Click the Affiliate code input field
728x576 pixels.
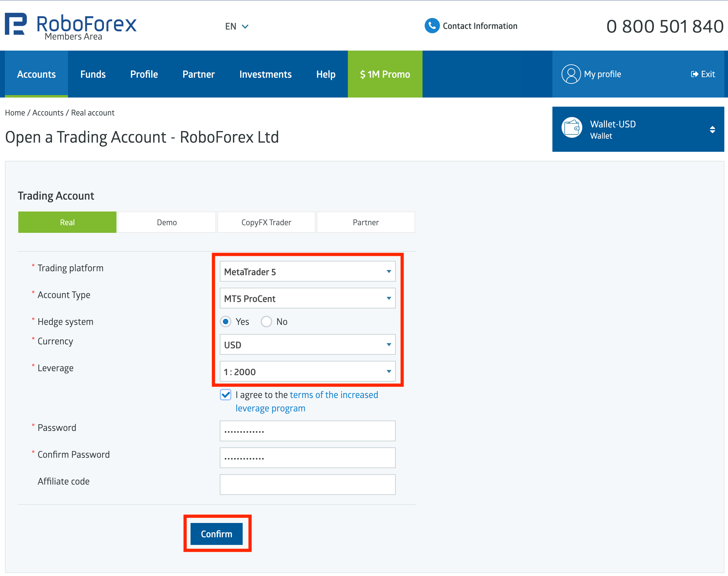[x=307, y=484]
